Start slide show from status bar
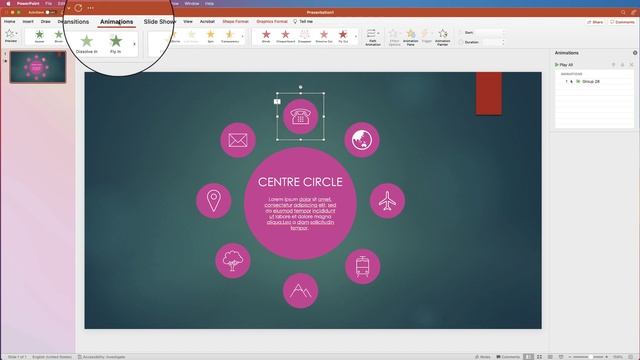 click(560, 357)
